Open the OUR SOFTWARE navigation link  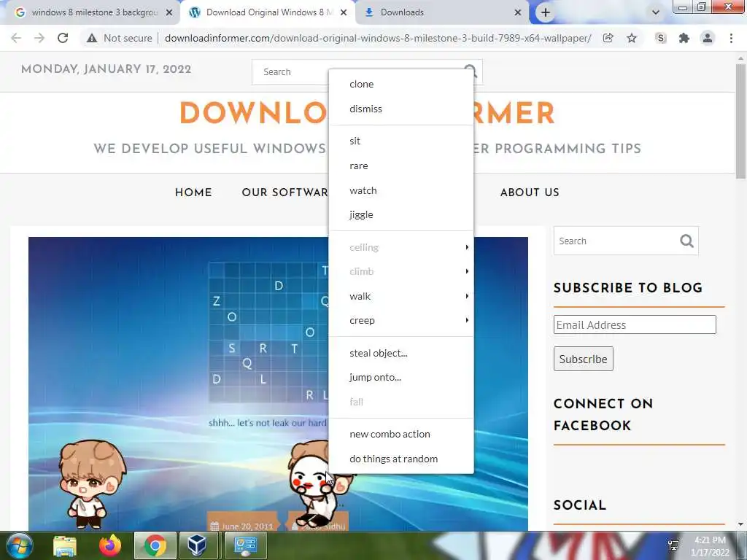click(285, 192)
